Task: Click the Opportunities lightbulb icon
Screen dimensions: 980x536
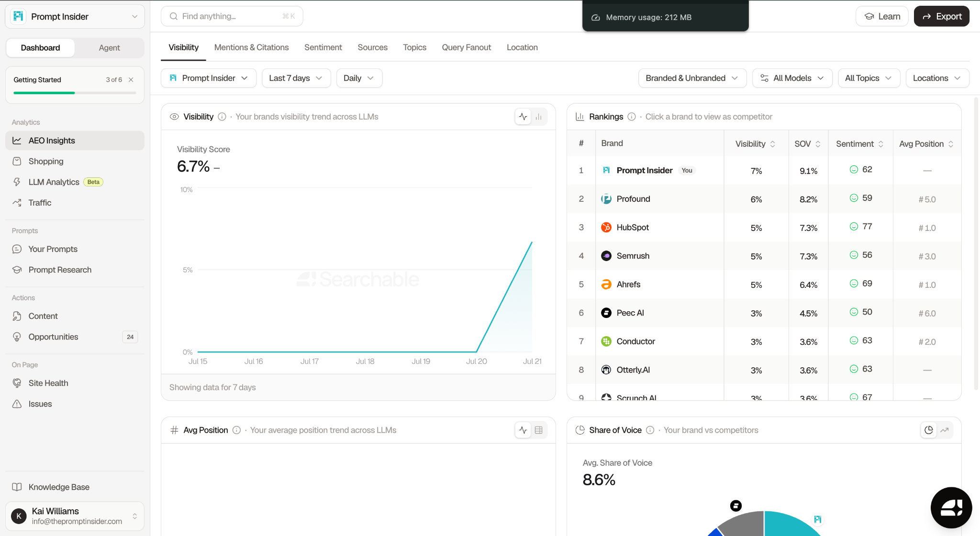Action: point(17,337)
